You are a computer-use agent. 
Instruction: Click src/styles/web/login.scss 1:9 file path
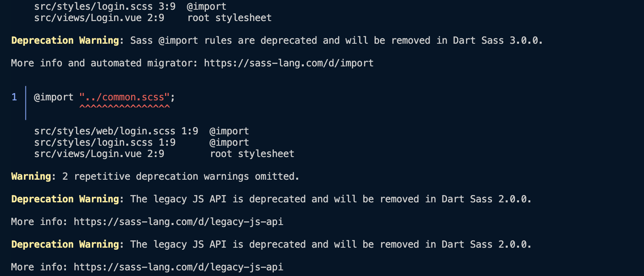pos(116,131)
